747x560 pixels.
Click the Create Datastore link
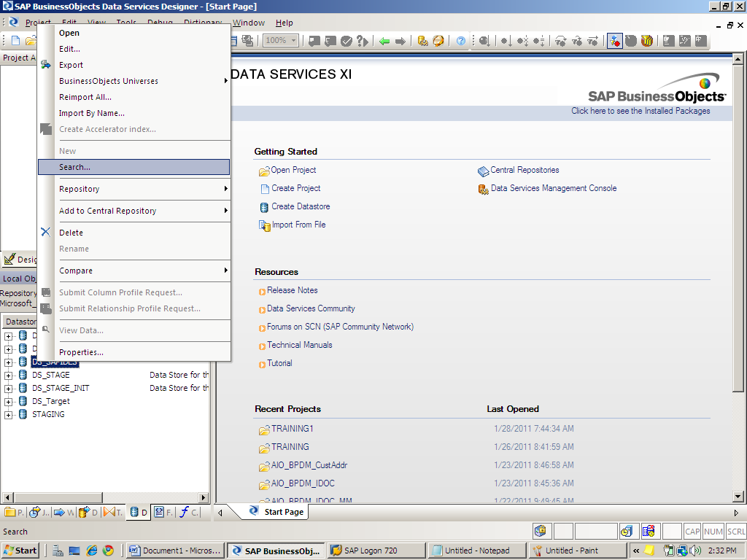(301, 206)
